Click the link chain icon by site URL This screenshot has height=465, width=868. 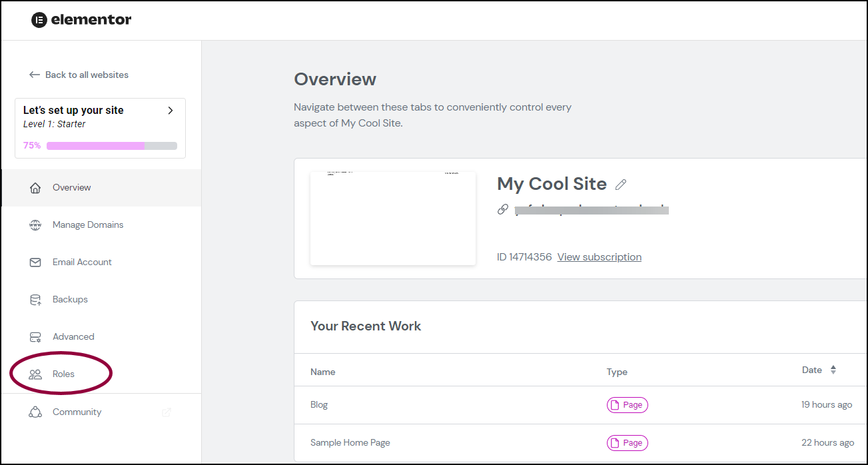[503, 210]
